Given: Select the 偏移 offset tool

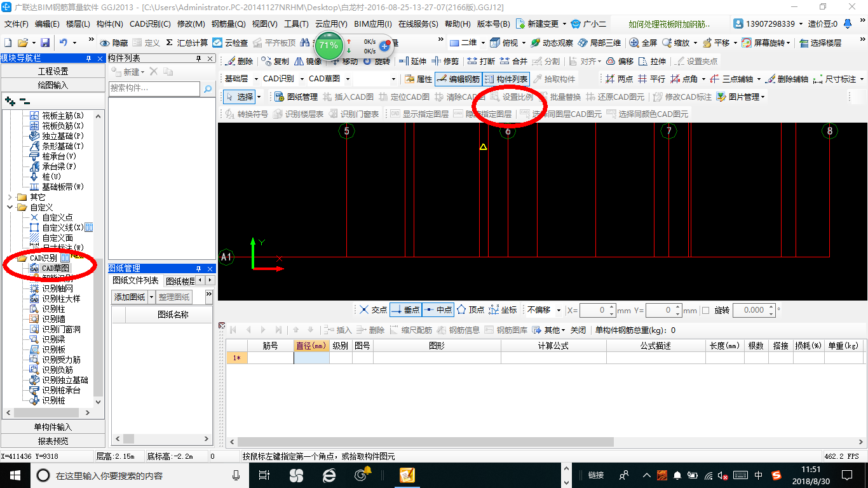Looking at the screenshot, I should [620, 62].
